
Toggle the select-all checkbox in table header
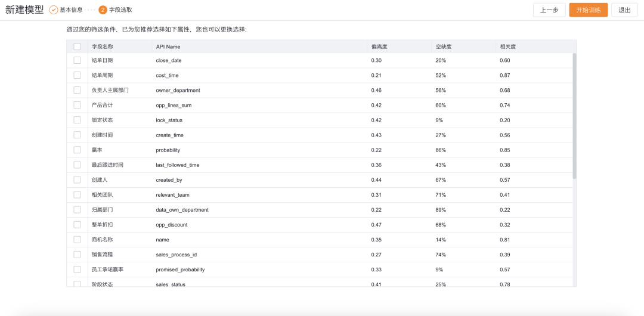(x=77, y=47)
